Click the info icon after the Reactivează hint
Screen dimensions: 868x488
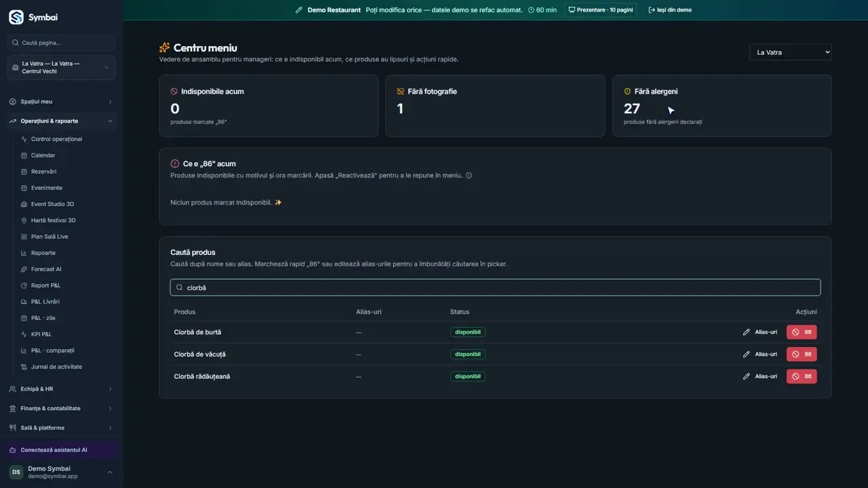coord(469,176)
